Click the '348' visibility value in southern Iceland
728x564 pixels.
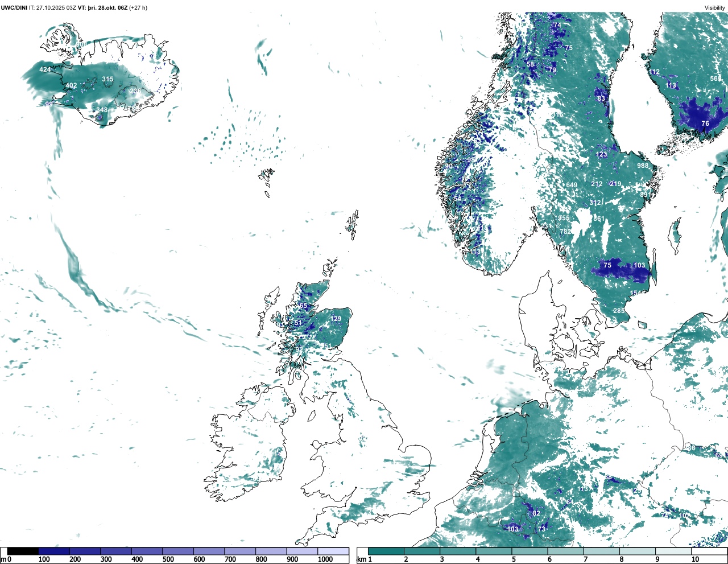pyautogui.click(x=102, y=110)
